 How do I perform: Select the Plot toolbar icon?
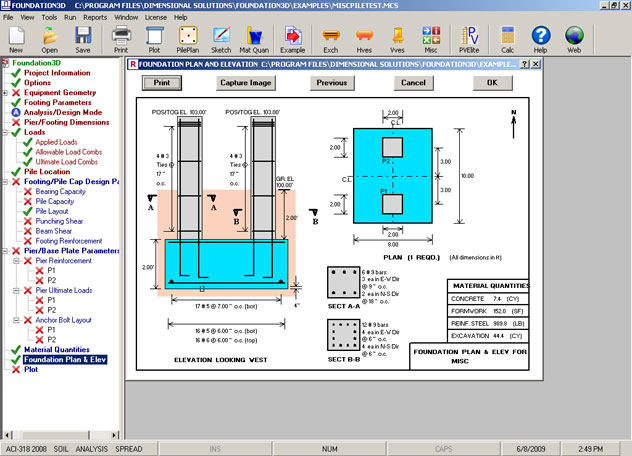click(x=154, y=40)
